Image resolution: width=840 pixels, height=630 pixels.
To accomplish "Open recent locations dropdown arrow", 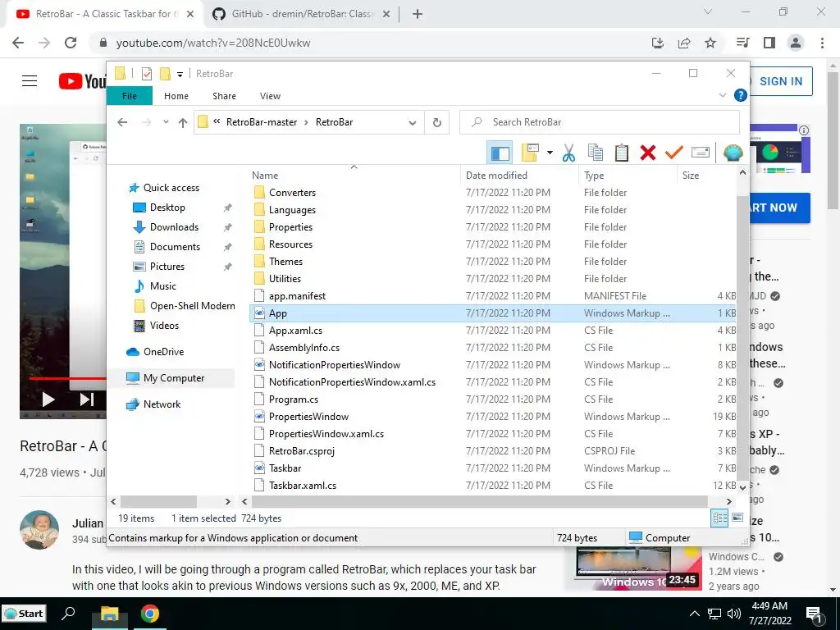I will click(x=166, y=122).
